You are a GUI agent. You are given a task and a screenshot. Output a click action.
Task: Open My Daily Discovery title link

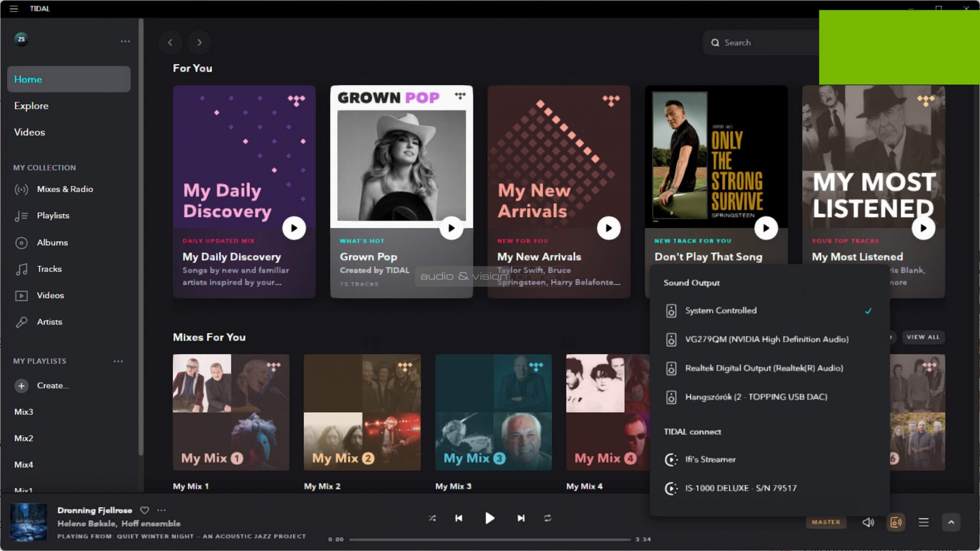(232, 257)
